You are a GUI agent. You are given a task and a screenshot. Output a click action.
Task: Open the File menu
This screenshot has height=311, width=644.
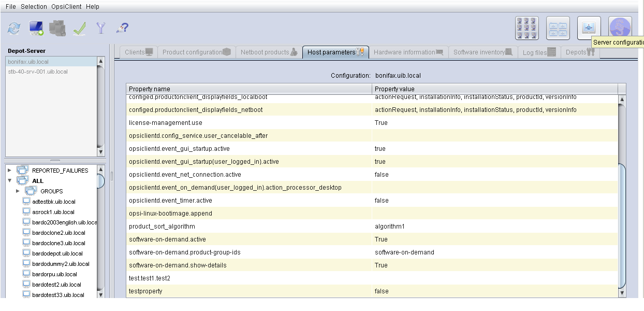pyautogui.click(x=11, y=7)
